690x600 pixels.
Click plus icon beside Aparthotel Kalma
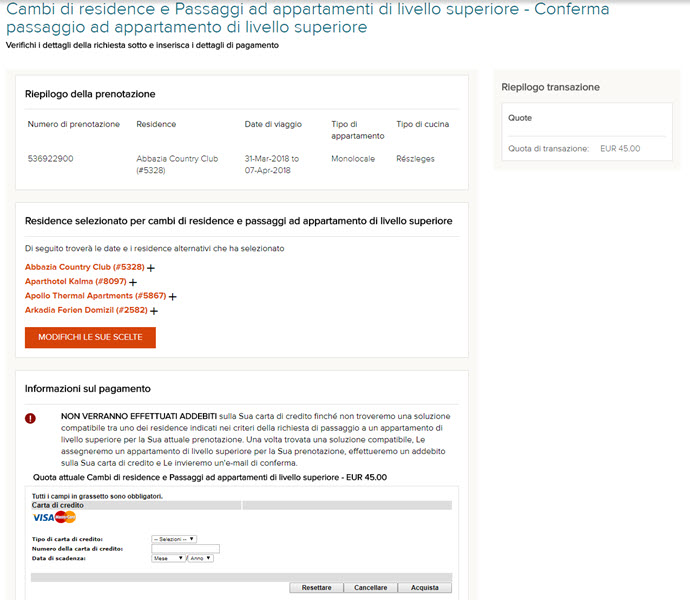pos(133,283)
